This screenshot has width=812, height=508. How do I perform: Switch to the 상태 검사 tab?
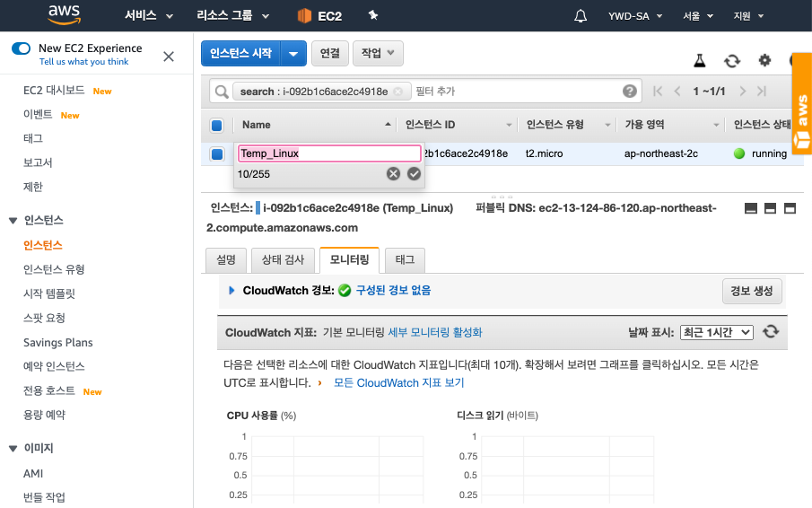283,260
